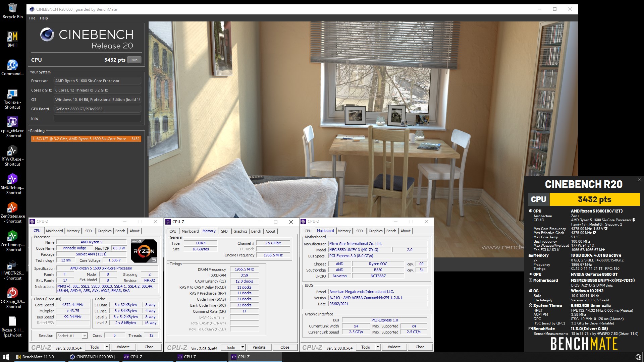Switch to SPD tab in left CPU-Z window

pos(89,231)
